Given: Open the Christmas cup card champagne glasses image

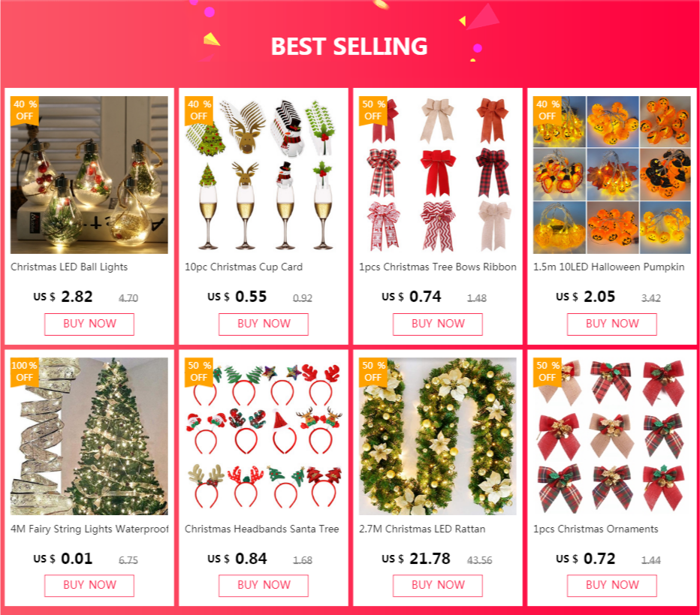Looking at the screenshot, I should pyautogui.click(x=264, y=175).
